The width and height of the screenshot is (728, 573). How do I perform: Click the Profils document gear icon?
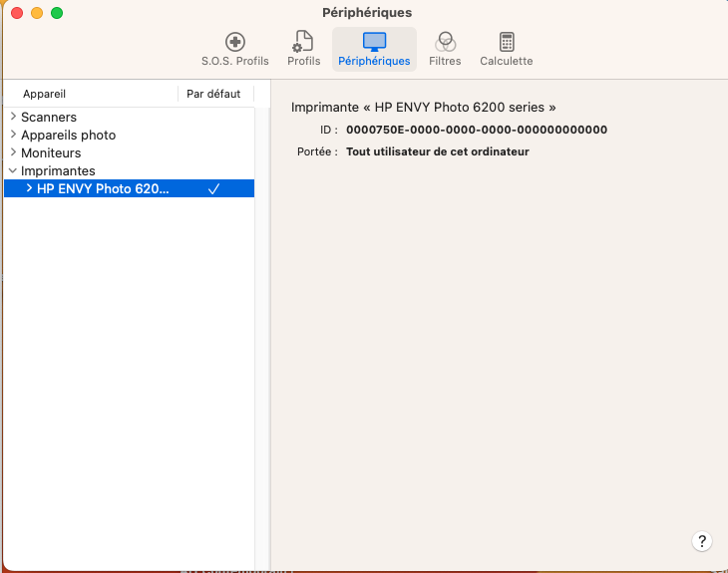(303, 42)
